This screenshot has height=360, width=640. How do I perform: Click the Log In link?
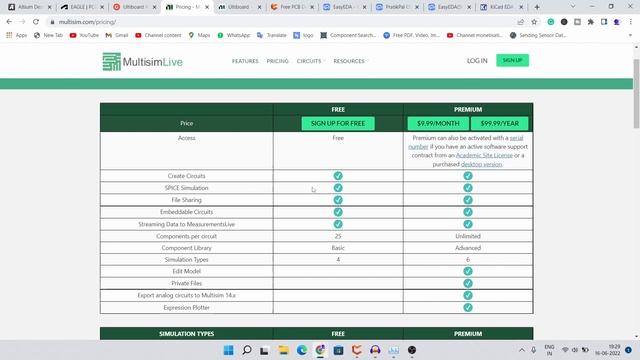tap(477, 60)
